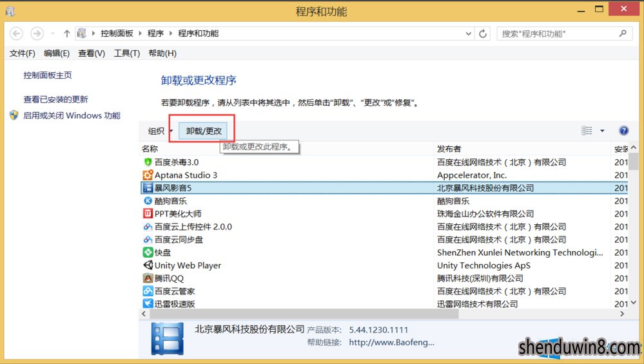Image resolution: width=644 pixels, height=364 pixels.
Task: Select the 百度杀毒3.0 program name
Action: (x=177, y=162)
